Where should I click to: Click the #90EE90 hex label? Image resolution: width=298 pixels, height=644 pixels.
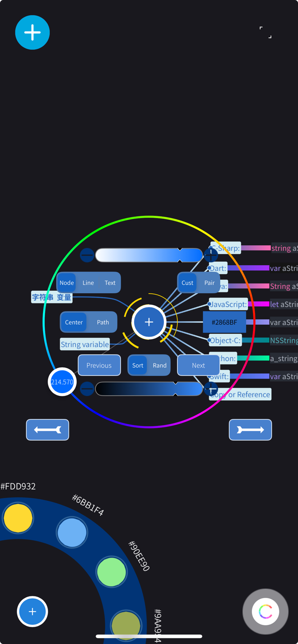[x=139, y=556]
